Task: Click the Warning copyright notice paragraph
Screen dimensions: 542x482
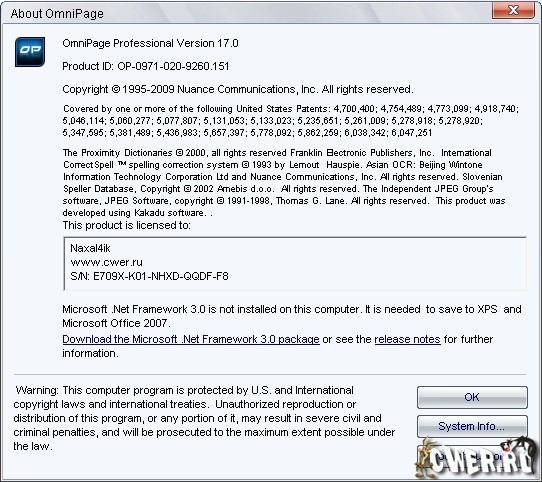Action: click(x=204, y=418)
